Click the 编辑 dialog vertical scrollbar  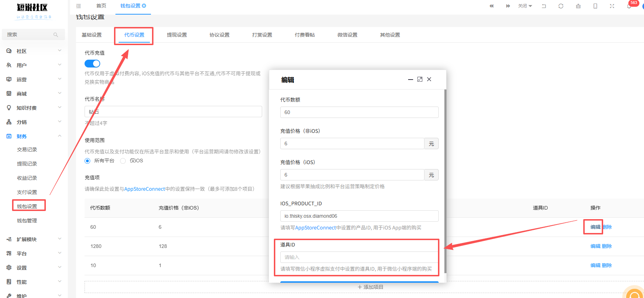tap(445, 181)
